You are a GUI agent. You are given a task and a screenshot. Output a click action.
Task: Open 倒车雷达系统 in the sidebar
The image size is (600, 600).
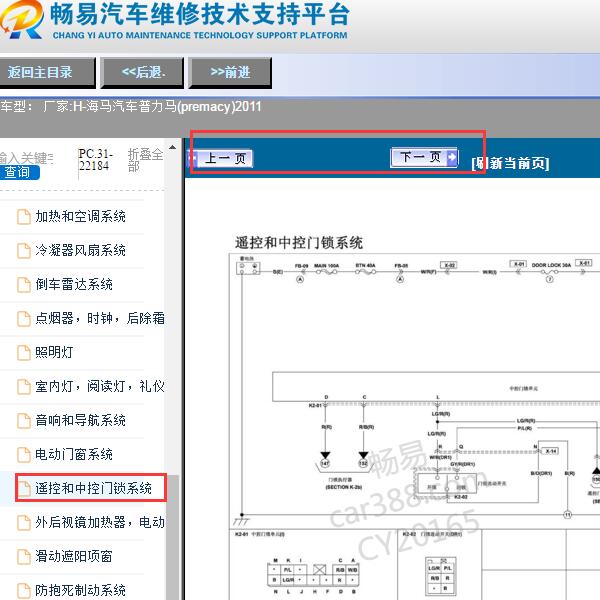pos(74,285)
